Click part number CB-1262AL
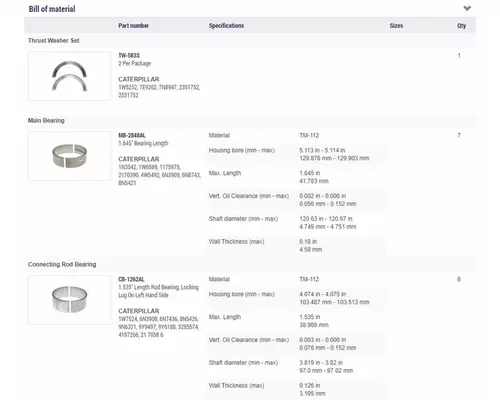The image size is (500, 400). click(x=131, y=279)
